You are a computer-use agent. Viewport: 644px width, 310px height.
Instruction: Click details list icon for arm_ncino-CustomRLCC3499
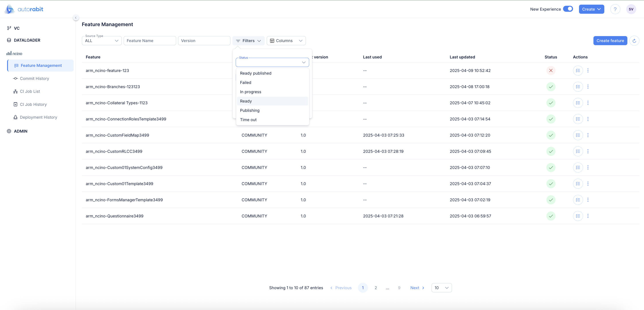(x=578, y=151)
